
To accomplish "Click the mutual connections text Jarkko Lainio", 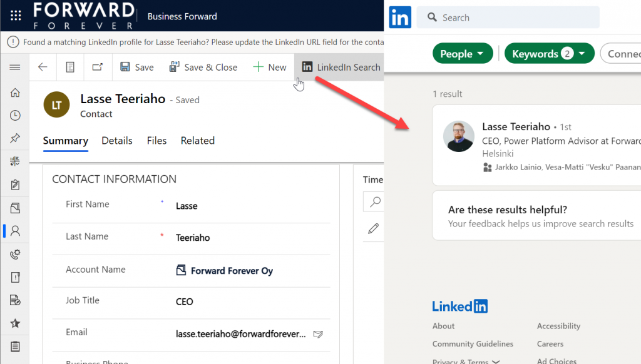I will (x=518, y=167).
